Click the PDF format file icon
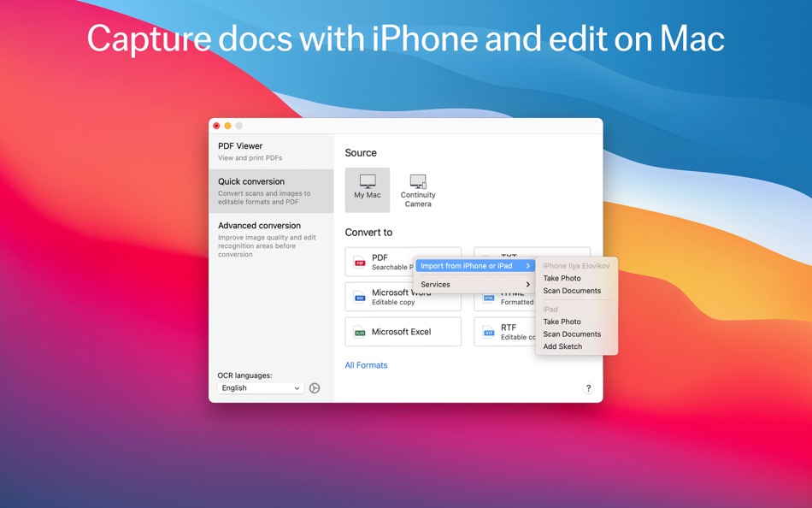The image size is (812, 508). [x=359, y=262]
